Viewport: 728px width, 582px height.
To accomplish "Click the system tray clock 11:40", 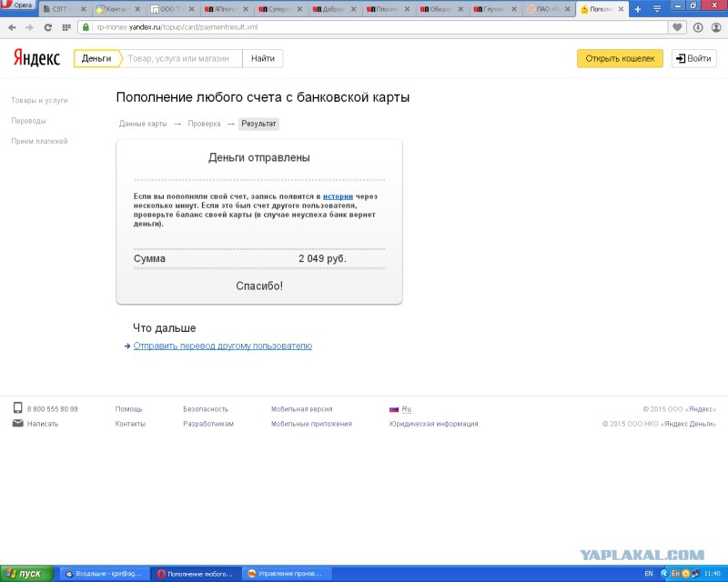I will (x=713, y=574).
